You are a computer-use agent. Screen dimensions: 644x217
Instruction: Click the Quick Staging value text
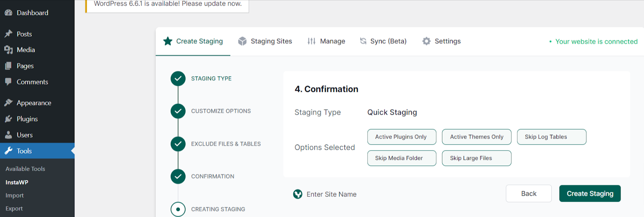coord(392,112)
